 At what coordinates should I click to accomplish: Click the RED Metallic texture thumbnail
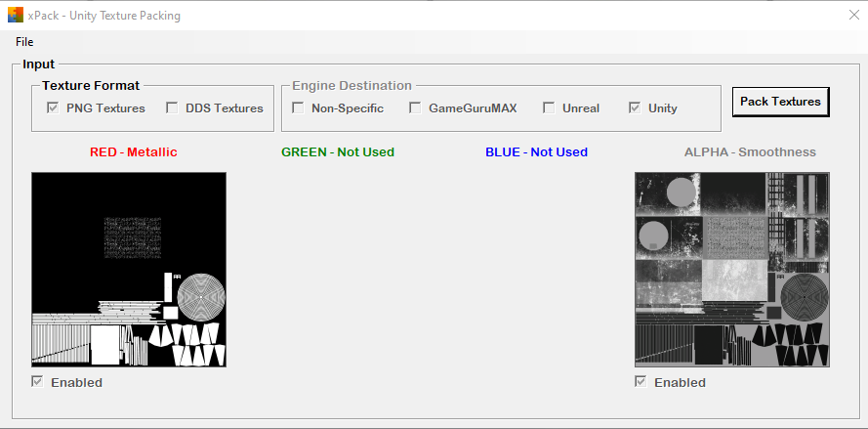129,270
